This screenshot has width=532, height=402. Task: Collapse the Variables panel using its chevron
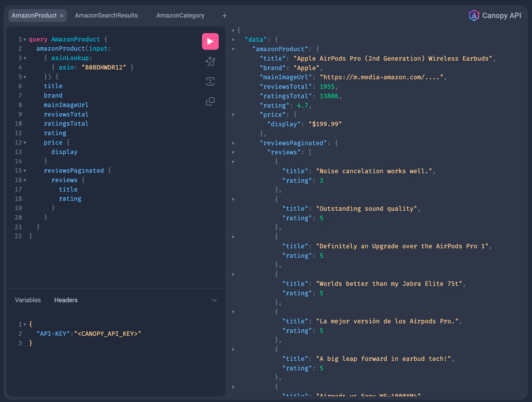(214, 300)
